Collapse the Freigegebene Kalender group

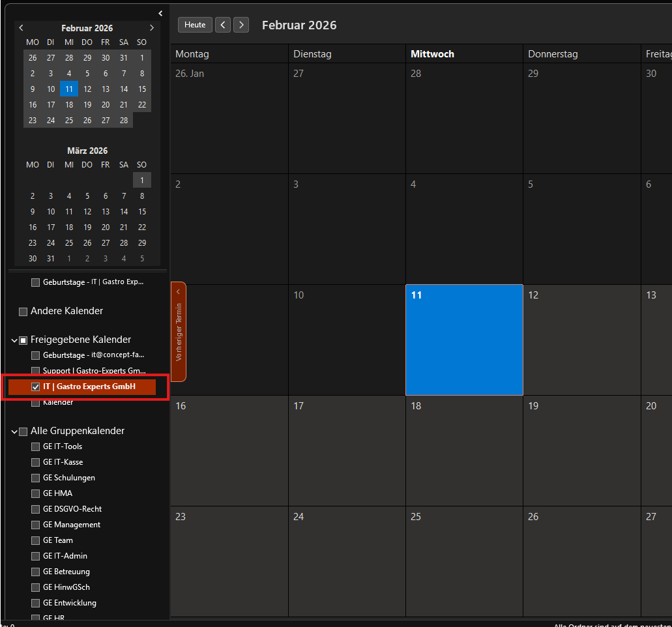click(x=14, y=340)
